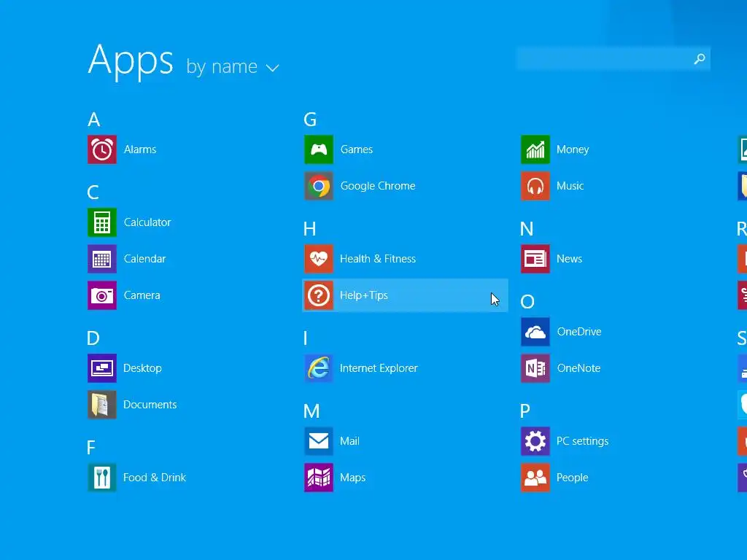This screenshot has height=560, width=747.
Task: Click the 'Alarms' label text
Action: pyautogui.click(x=140, y=149)
